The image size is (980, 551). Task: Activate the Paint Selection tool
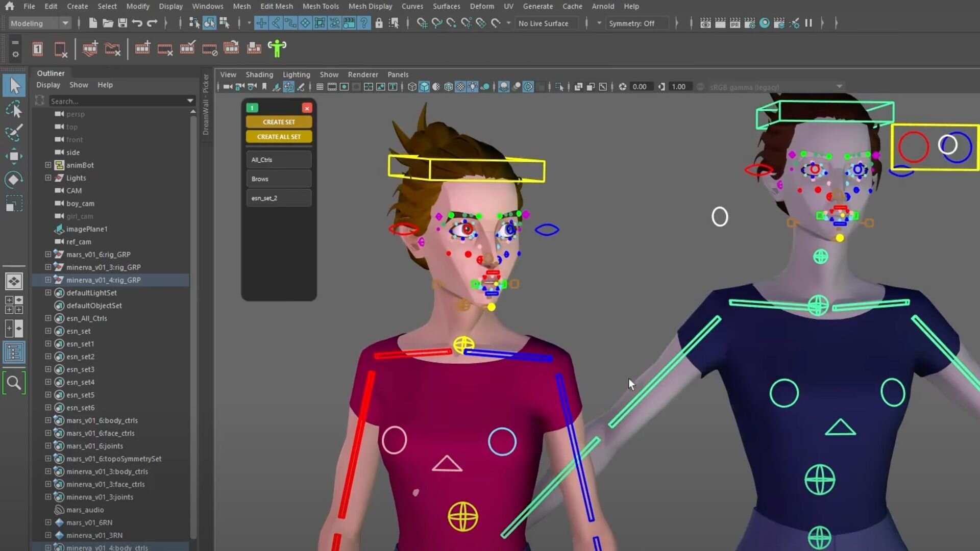coord(14,133)
